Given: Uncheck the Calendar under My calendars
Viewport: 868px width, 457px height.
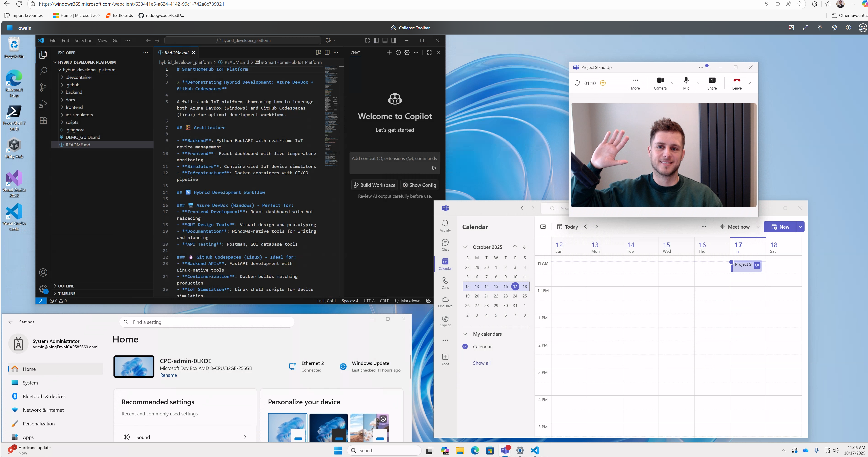Looking at the screenshot, I should pyautogui.click(x=465, y=346).
